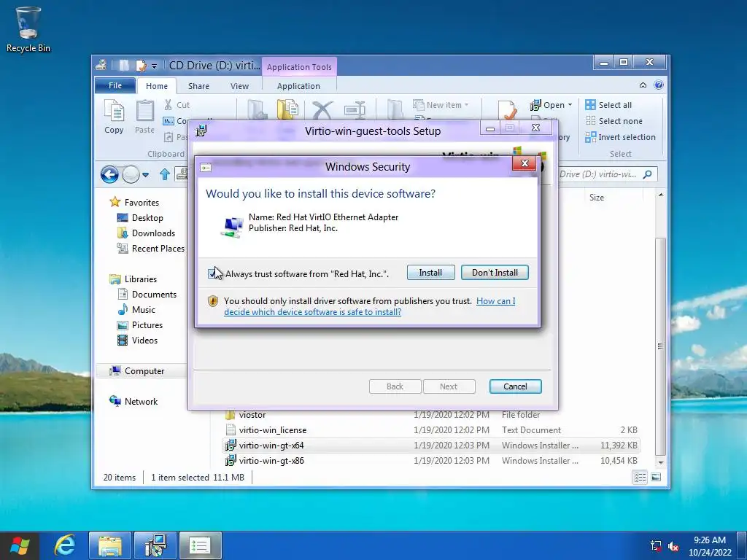The width and height of the screenshot is (747, 560).
Task: Select Network in navigation pane
Action: (x=133, y=402)
